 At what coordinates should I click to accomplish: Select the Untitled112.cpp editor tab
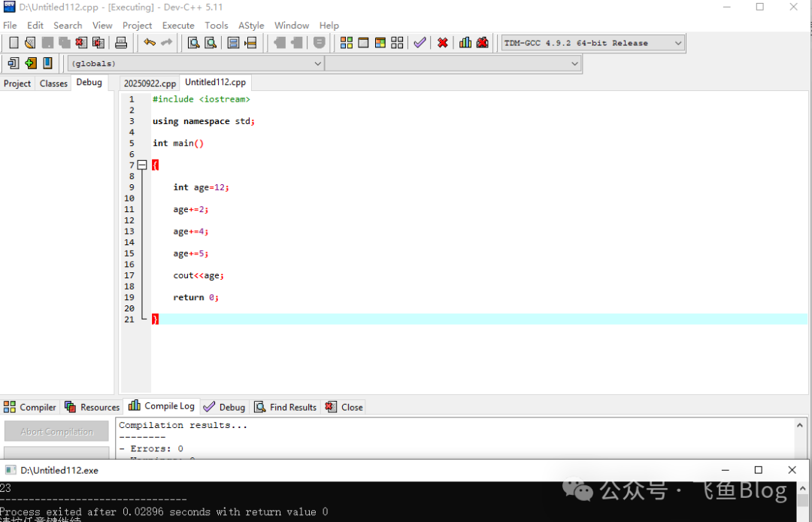click(x=216, y=82)
